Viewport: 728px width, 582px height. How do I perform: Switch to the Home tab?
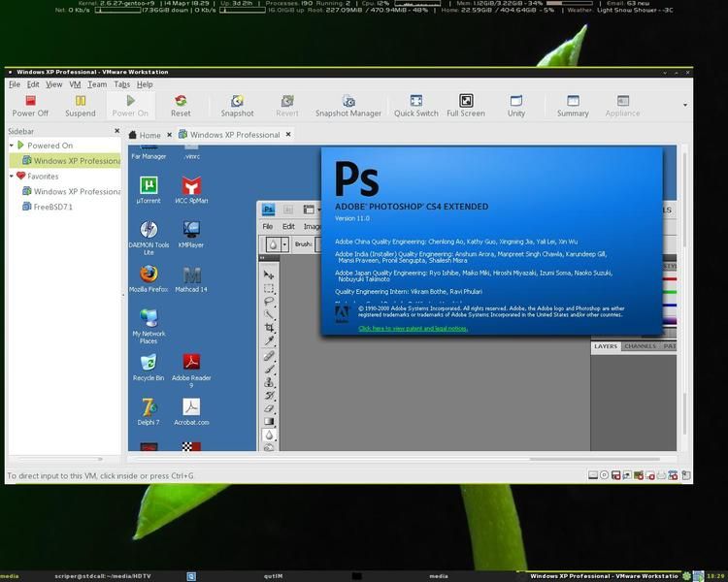145,135
